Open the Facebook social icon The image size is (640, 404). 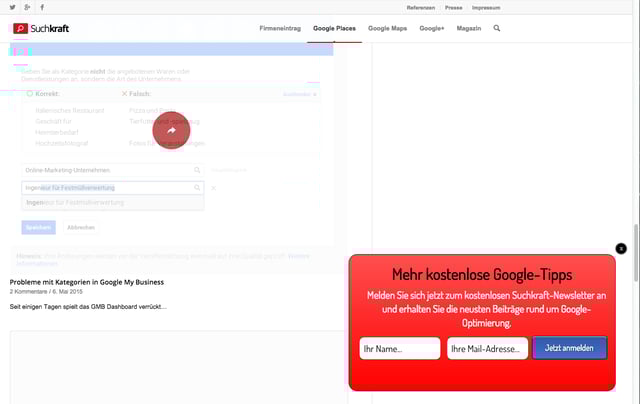tap(42, 7)
